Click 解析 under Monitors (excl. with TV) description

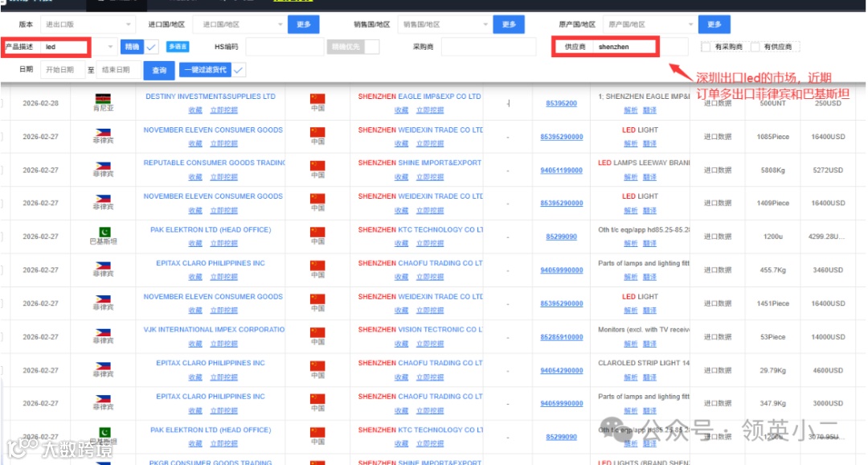coord(631,344)
